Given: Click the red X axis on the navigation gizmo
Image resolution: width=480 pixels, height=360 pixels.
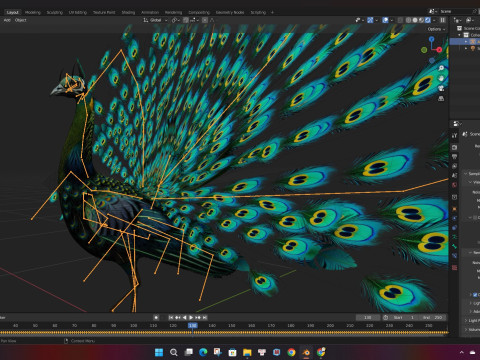Looking at the screenshot, I should click(x=439, y=50).
